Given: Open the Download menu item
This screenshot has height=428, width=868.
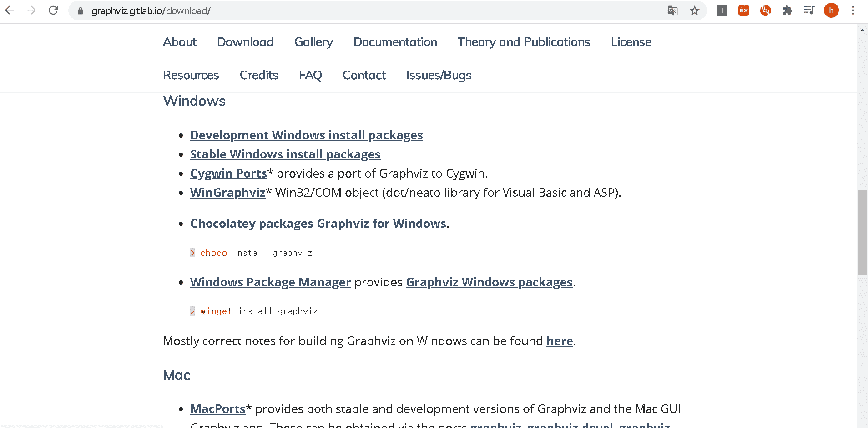Looking at the screenshot, I should (x=245, y=42).
